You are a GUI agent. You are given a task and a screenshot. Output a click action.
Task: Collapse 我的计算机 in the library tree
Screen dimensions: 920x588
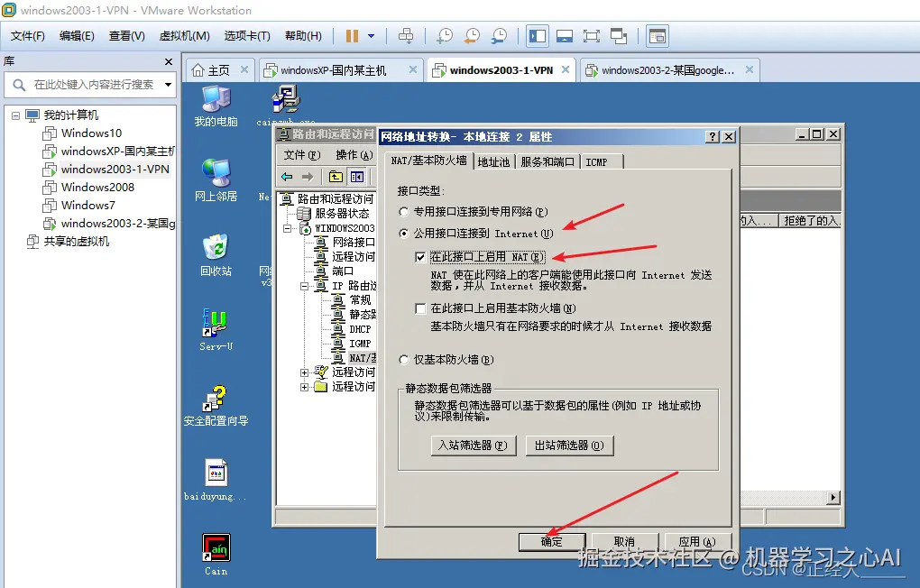click(x=16, y=115)
